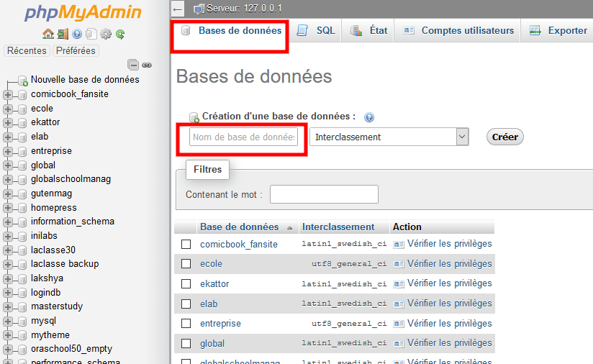Click the back arrow beside Serveur
Viewport: 593px width, 364px height.
coord(178,9)
